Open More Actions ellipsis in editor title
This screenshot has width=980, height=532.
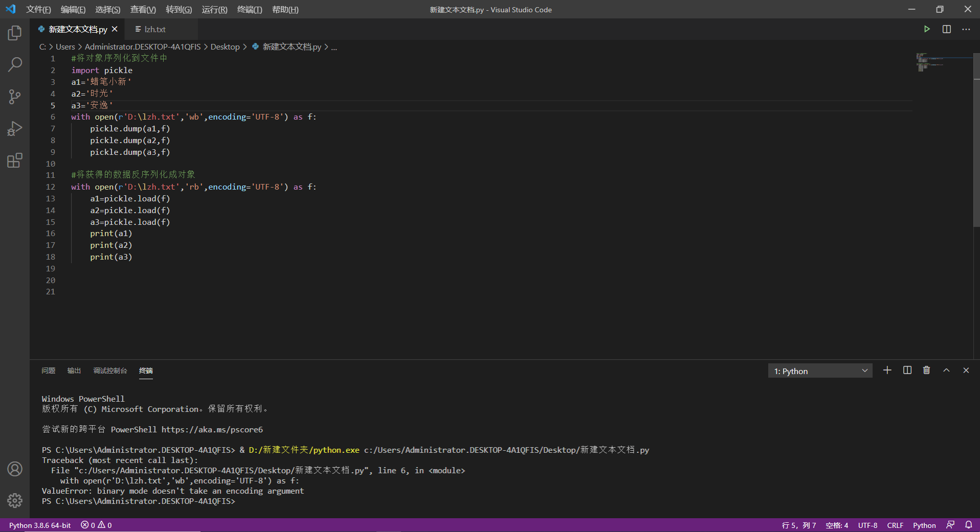(x=966, y=29)
